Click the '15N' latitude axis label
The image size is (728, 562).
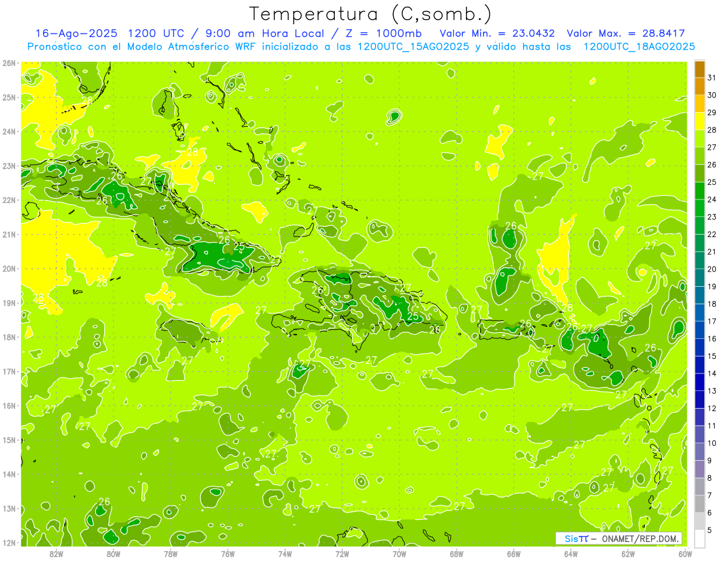(9, 440)
